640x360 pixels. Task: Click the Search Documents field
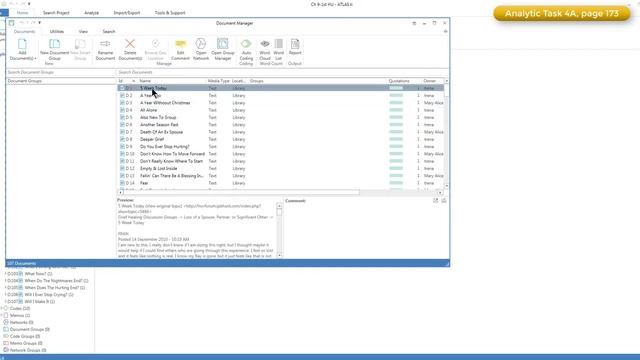point(282,72)
